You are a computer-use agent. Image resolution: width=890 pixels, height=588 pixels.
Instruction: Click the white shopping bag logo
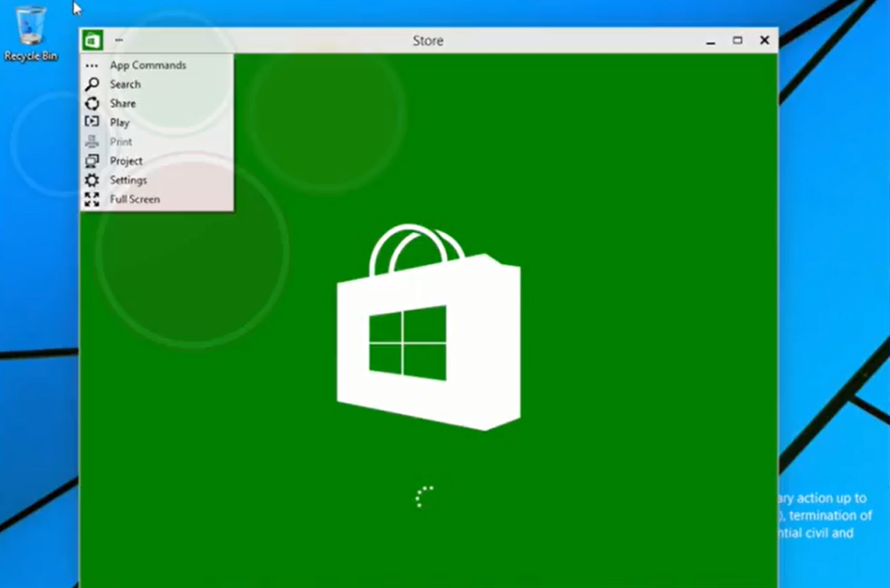coord(429,327)
